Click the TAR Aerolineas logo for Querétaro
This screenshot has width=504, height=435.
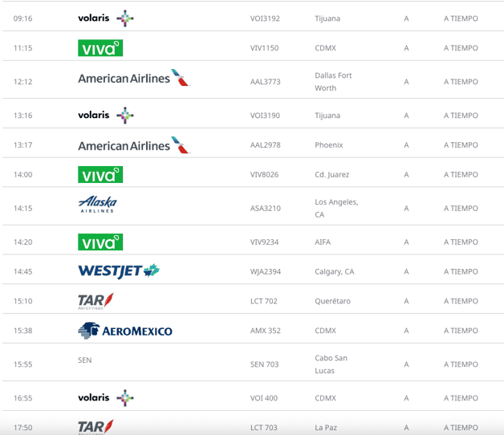pyautogui.click(x=96, y=301)
